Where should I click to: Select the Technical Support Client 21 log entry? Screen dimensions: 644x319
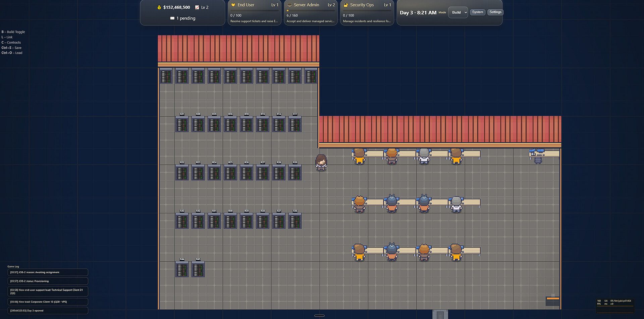coord(48,292)
